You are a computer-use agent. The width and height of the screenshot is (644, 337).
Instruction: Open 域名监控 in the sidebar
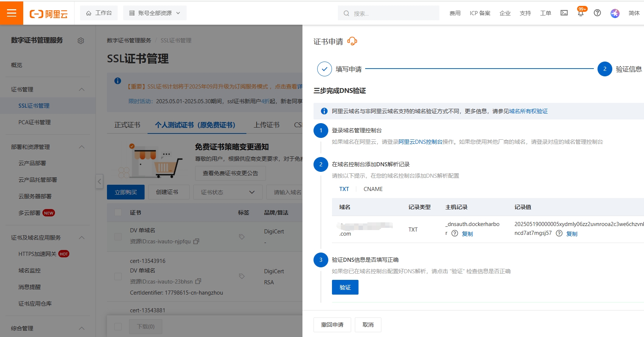[x=30, y=270]
